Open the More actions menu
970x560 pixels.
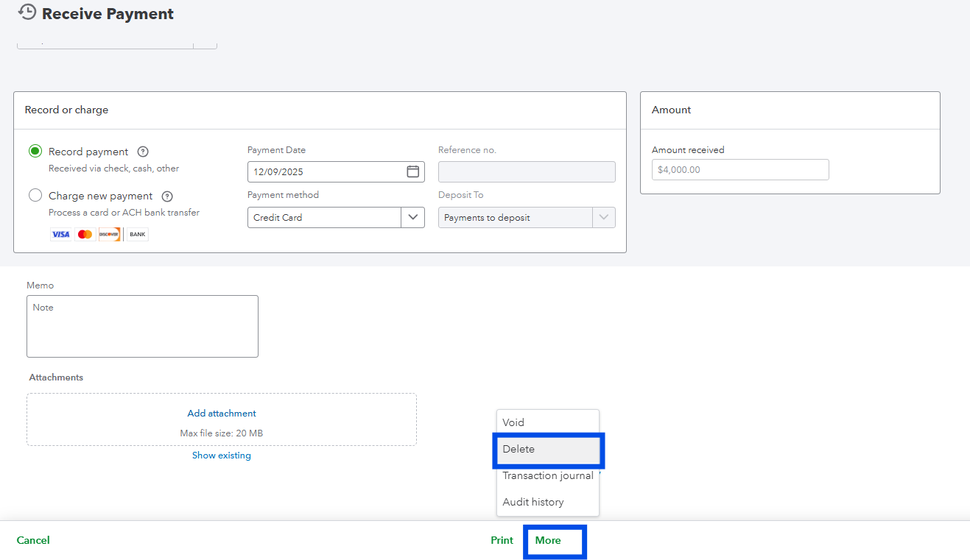click(x=548, y=540)
